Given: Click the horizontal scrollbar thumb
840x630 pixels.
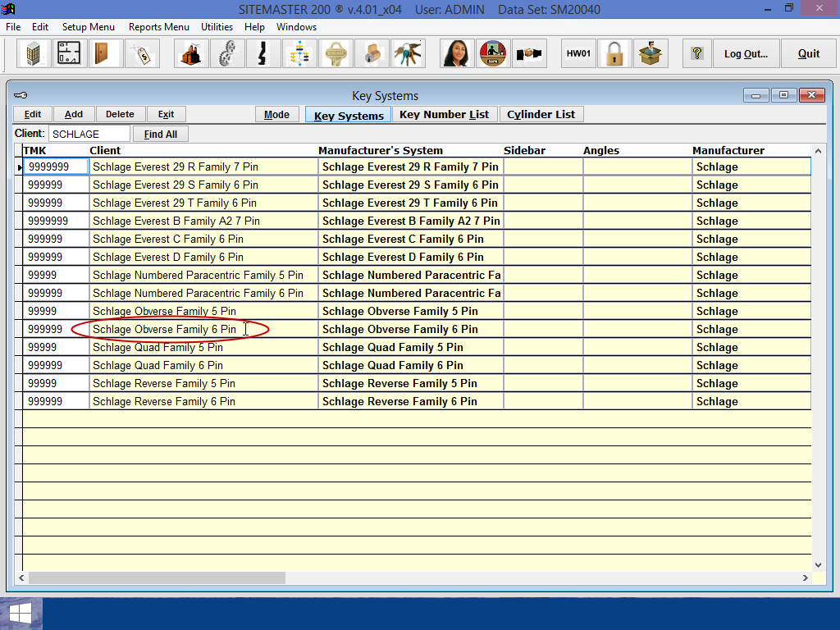Looking at the screenshot, I should (x=157, y=577).
